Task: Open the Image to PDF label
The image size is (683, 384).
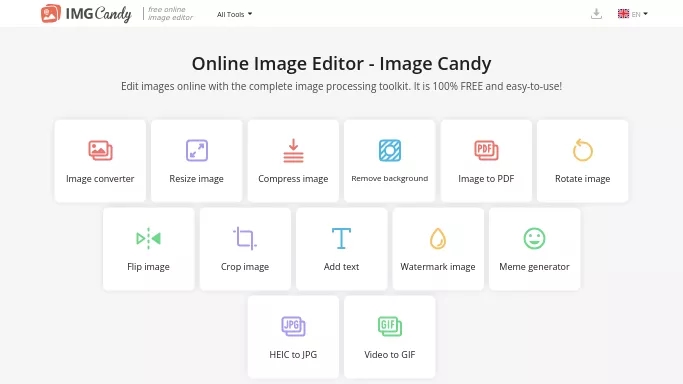Action: (486, 179)
